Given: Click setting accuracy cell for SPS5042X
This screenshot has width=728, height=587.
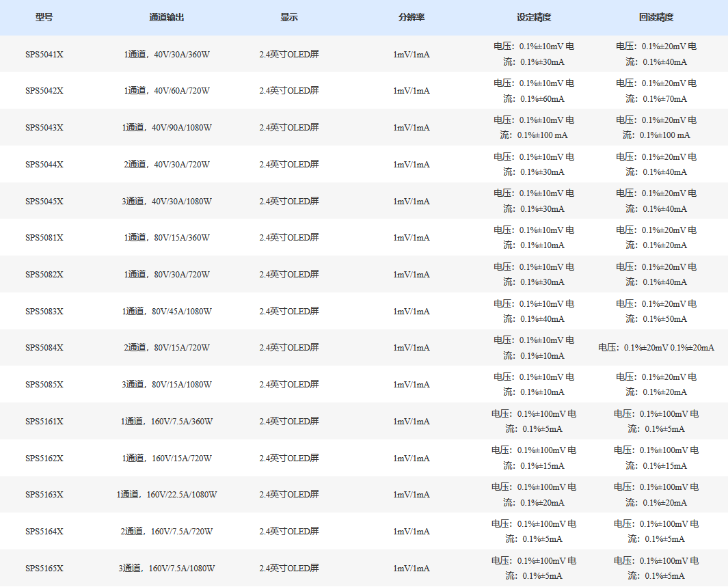Looking at the screenshot, I should pyautogui.click(x=534, y=91).
